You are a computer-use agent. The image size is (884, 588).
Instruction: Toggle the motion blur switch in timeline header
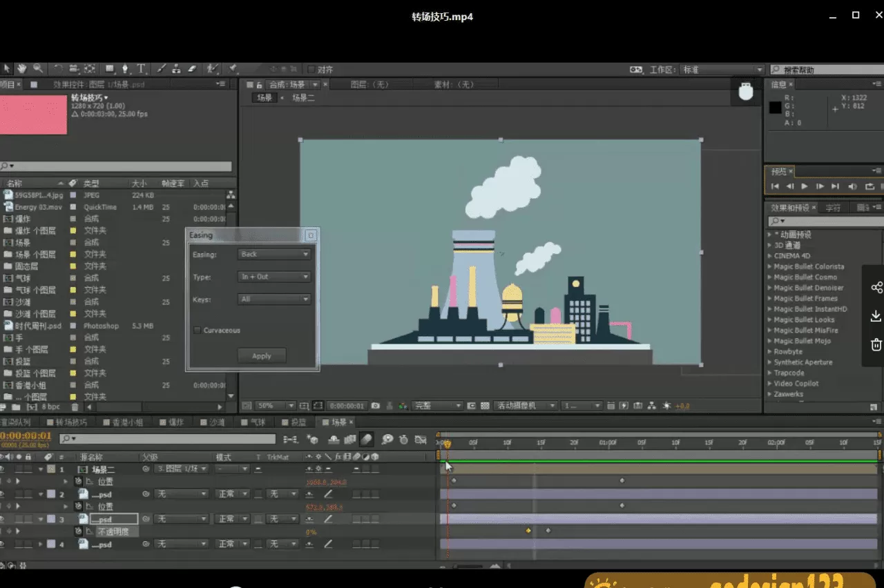[x=367, y=439]
